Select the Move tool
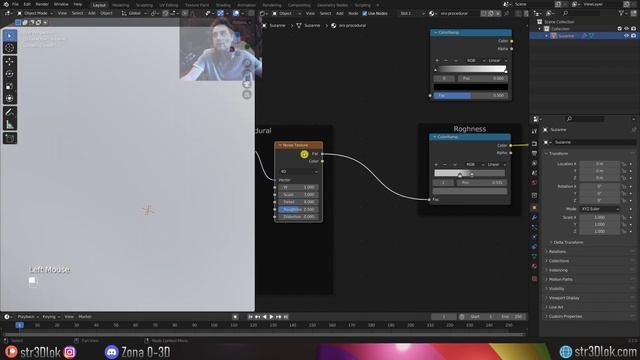Viewport: 640px width, 360px height. (10, 62)
